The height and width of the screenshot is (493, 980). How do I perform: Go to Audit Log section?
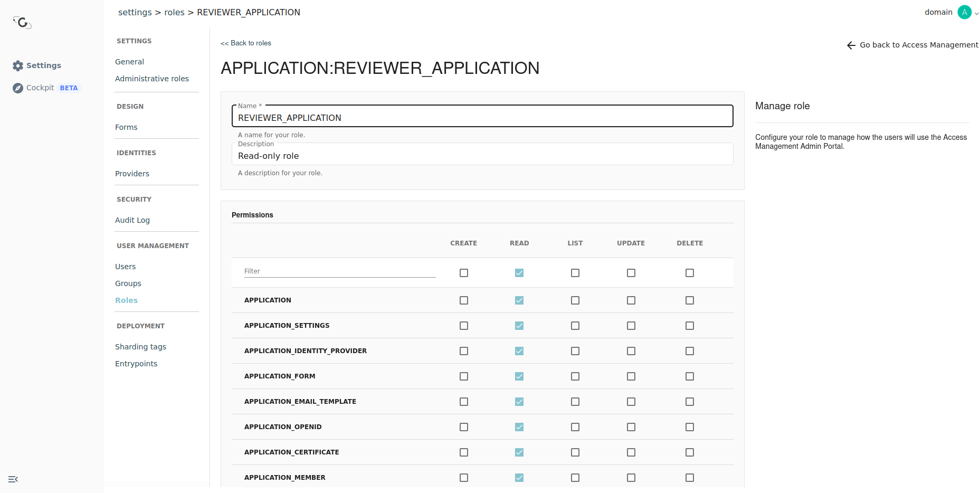pos(132,220)
